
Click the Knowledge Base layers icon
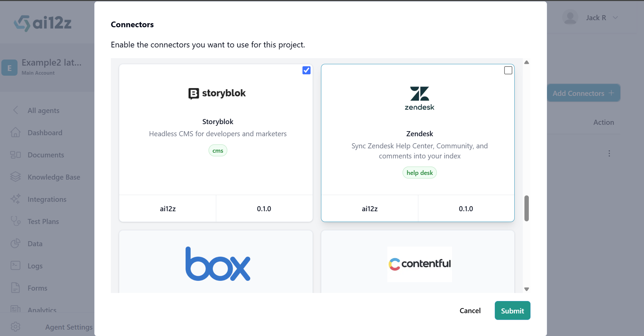coord(15,177)
